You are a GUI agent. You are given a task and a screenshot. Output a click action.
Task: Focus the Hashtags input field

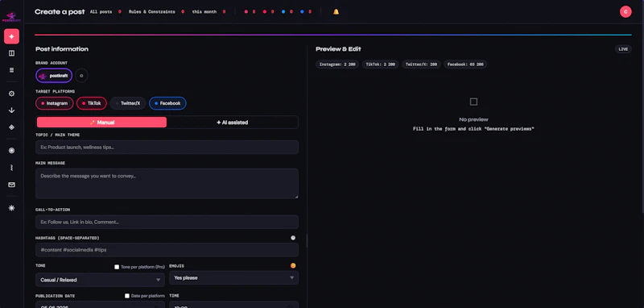[x=167, y=250]
